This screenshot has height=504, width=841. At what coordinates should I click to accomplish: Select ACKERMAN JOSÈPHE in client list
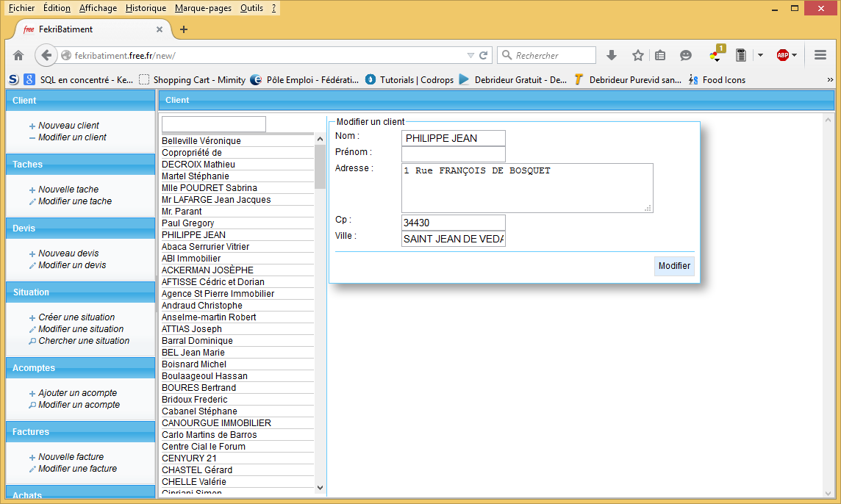pos(237,270)
